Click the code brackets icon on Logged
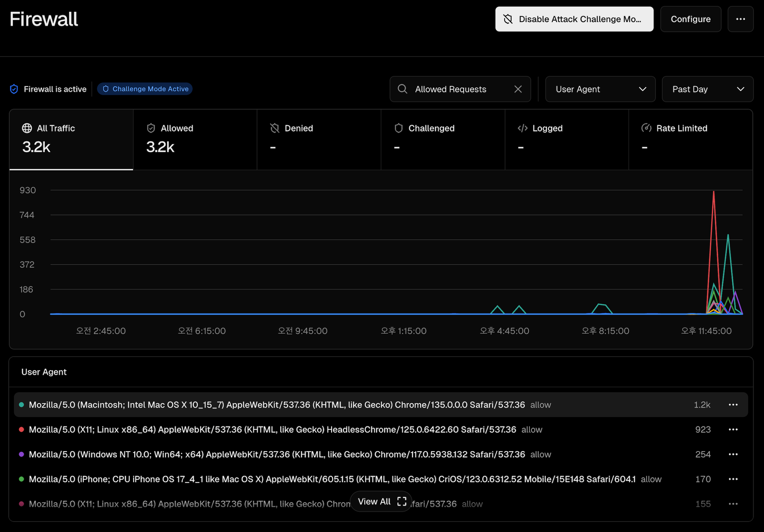This screenshot has height=532, width=764. [x=522, y=128]
